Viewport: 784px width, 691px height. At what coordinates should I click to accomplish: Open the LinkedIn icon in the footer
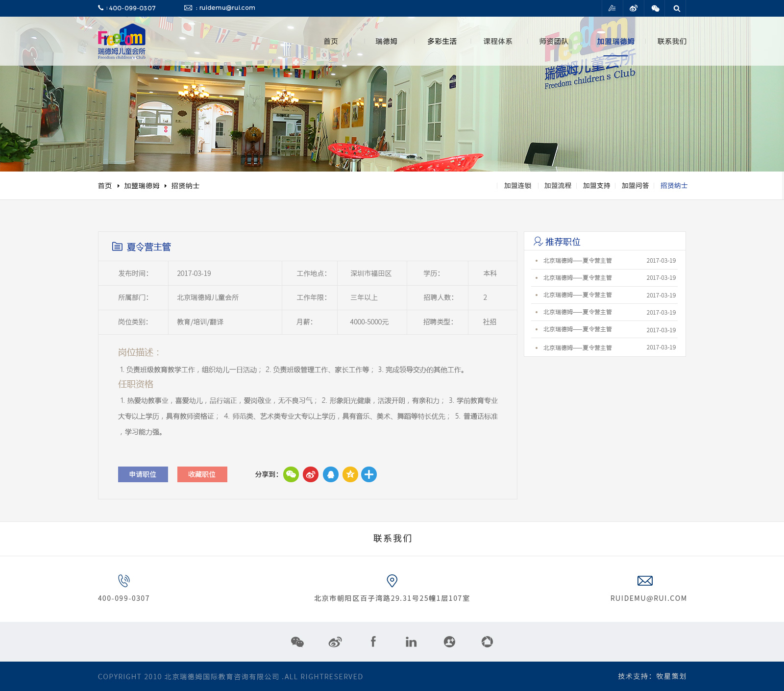click(411, 642)
